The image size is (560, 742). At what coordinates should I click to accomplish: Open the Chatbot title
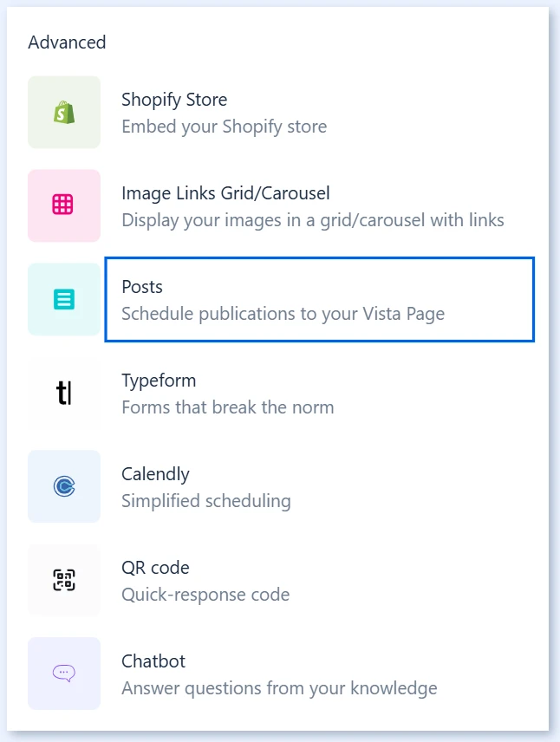pyautogui.click(x=153, y=661)
